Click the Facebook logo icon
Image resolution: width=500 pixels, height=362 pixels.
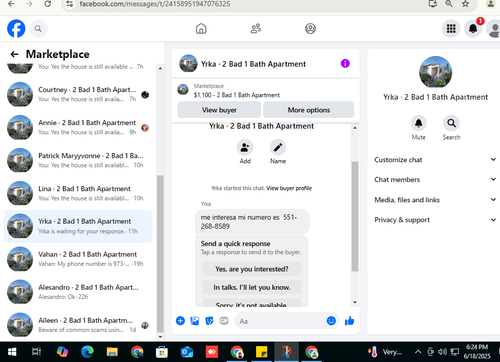16,29
